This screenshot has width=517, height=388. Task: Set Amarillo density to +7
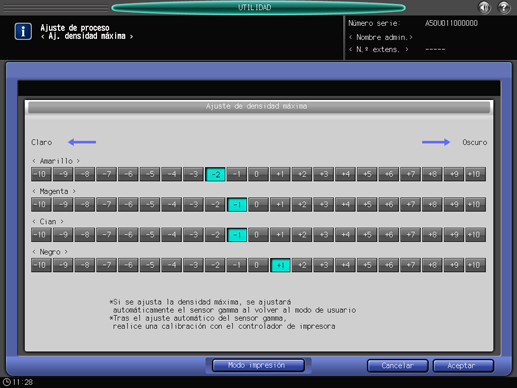coord(411,174)
